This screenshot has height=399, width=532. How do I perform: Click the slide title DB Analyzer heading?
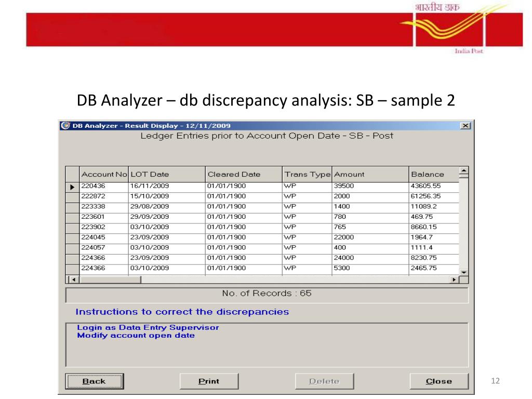point(265,100)
